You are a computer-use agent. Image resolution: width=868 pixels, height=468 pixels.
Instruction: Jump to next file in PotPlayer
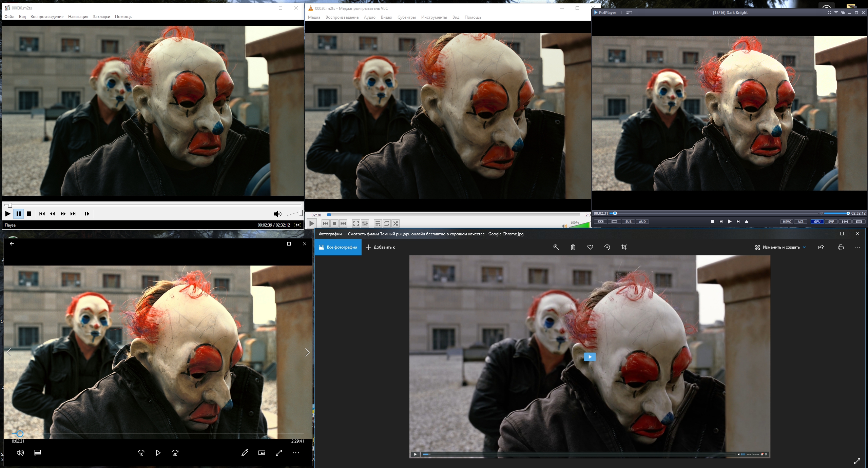(x=738, y=221)
